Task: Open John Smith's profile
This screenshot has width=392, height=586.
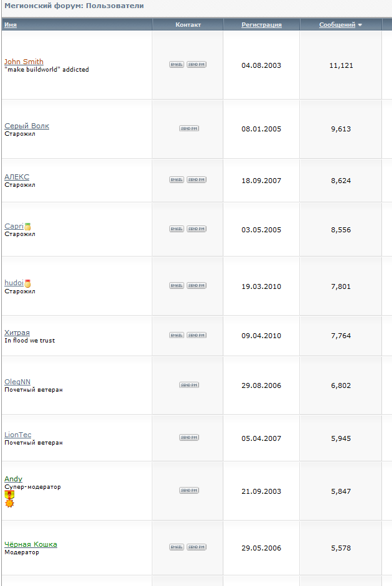Action: (24, 62)
